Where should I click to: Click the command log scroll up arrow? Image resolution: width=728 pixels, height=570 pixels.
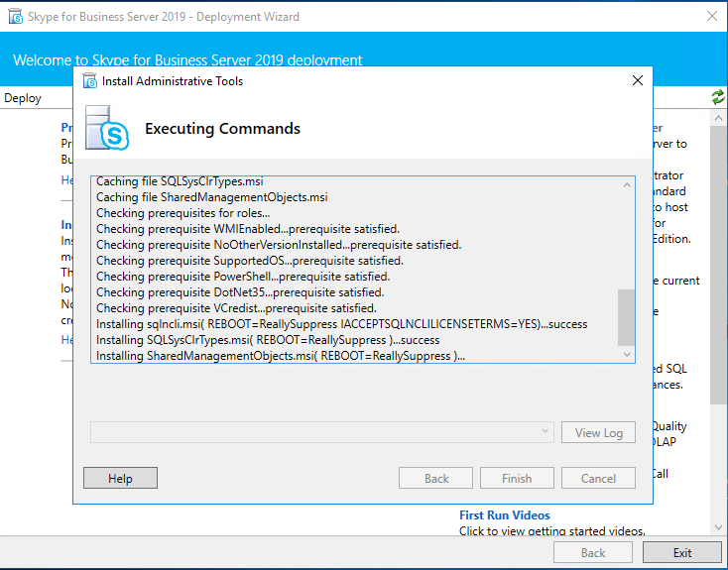(627, 184)
